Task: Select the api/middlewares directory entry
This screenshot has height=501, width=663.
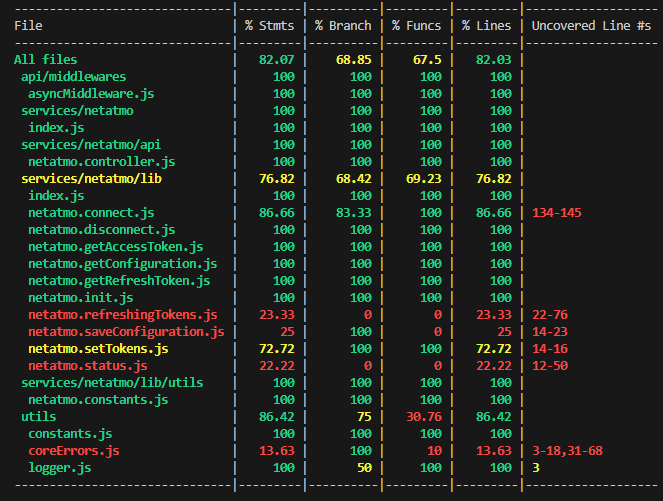Action: click(73, 77)
